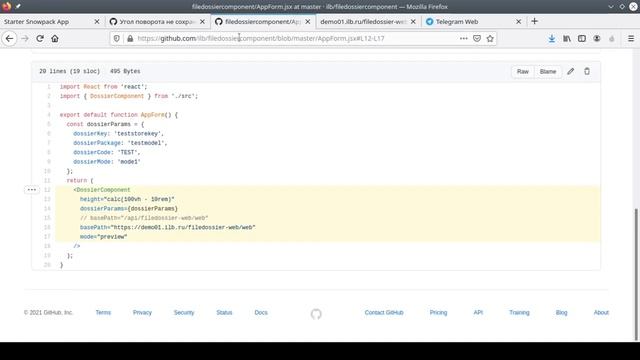Open the Blog footer link
Viewport: 640px width, 360px height.
tap(562, 312)
